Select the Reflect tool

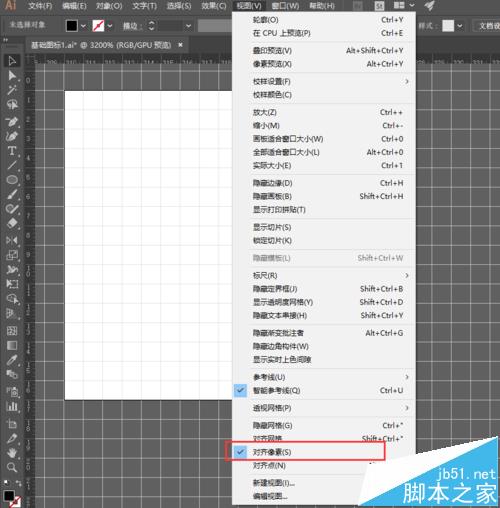coord(12,240)
